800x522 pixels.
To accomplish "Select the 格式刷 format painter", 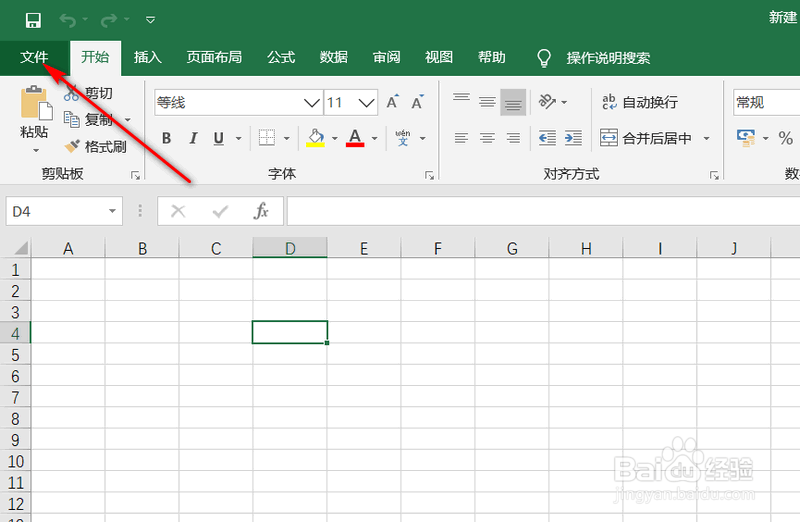I will point(95,147).
